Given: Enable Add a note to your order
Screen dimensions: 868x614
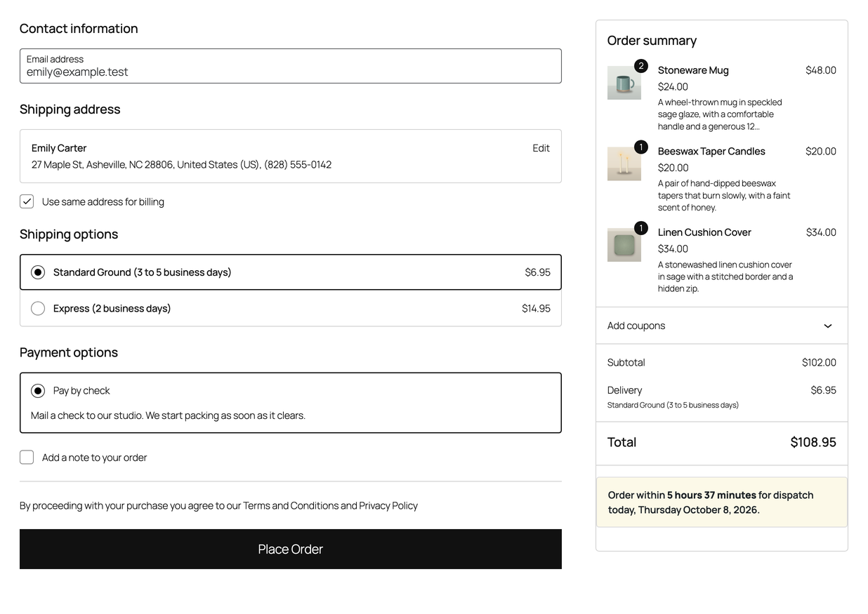Looking at the screenshot, I should (27, 458).
